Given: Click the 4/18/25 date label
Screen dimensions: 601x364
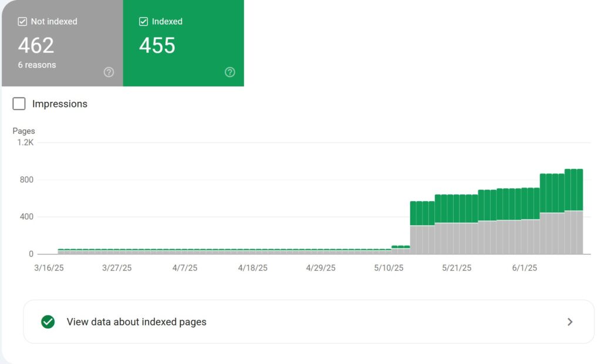Looking at the screenshot, I should click(x=252, y=267).
